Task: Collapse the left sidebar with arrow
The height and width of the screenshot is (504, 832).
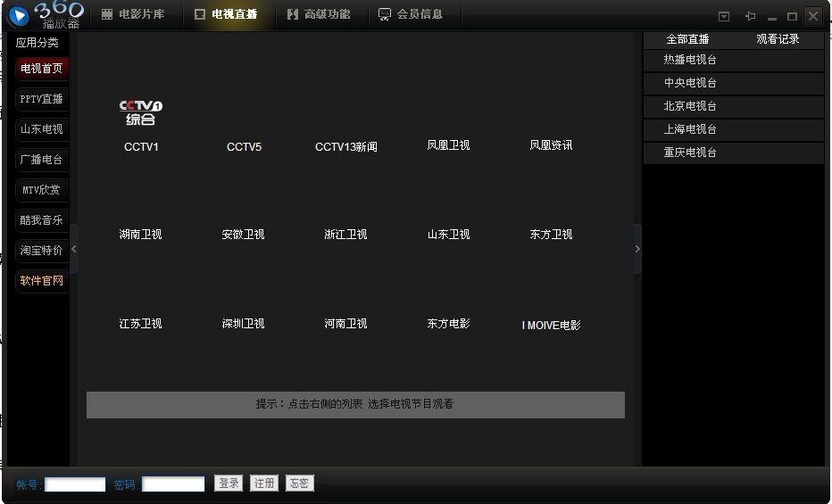Action: coord(74,249)
